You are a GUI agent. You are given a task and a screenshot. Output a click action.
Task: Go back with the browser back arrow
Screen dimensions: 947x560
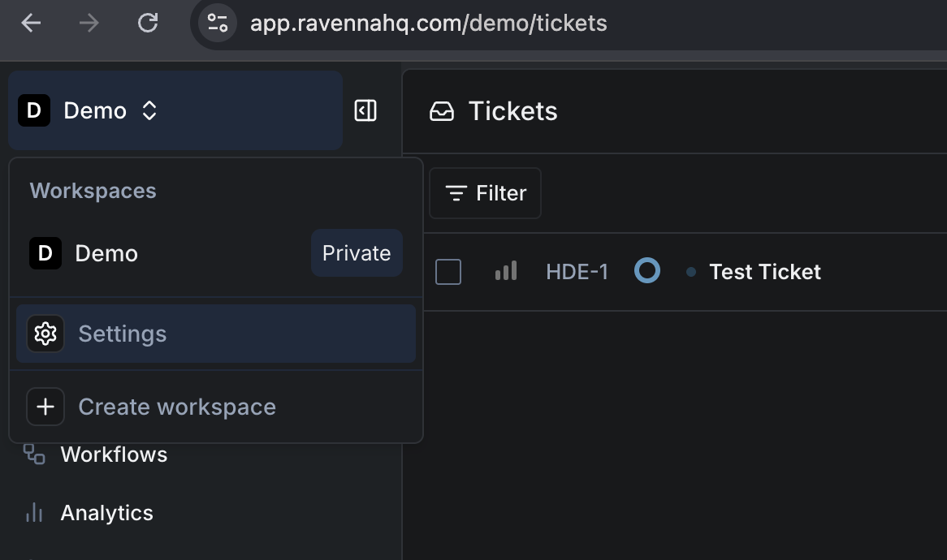click(31, 23)
